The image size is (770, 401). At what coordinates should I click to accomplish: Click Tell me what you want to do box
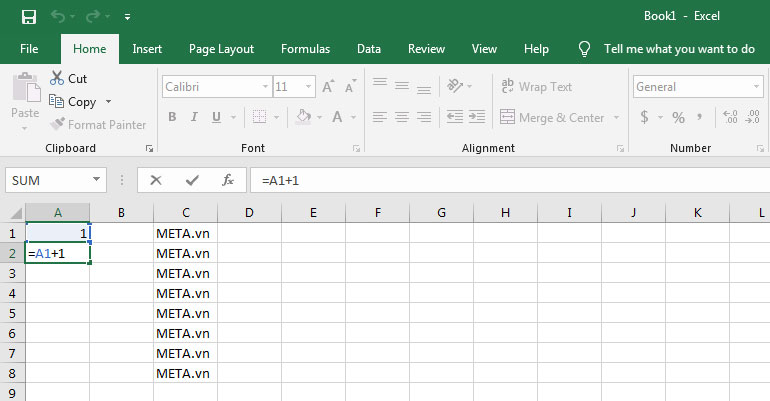coord(679,49)
